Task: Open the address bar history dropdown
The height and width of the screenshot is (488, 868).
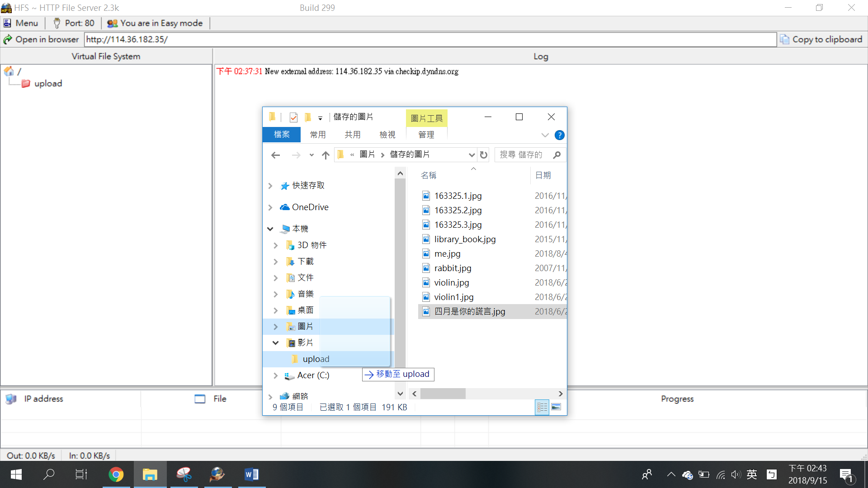Action: 472,155
